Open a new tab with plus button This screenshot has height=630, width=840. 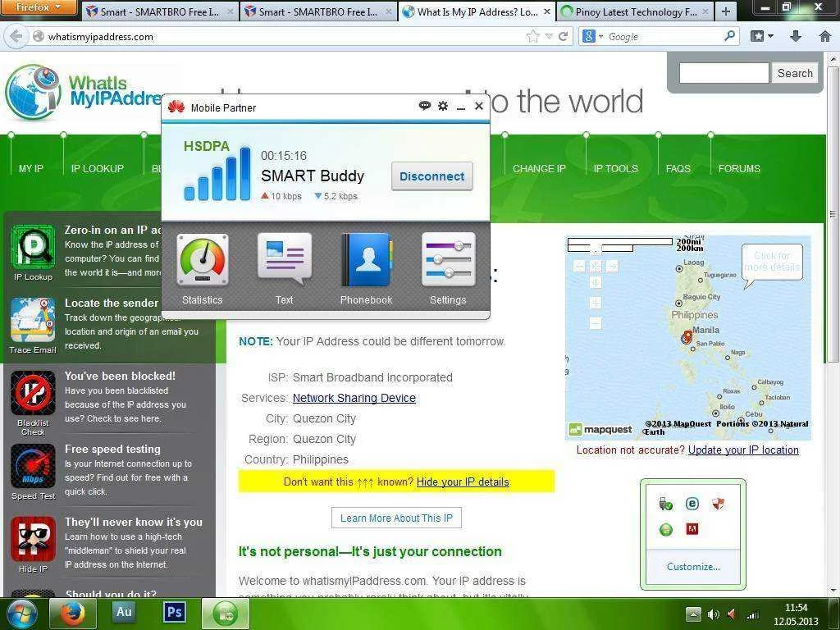[x=726, y=11]
